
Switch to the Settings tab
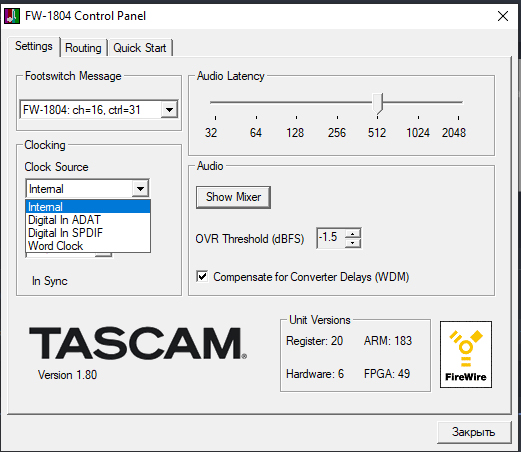(34, 46)
